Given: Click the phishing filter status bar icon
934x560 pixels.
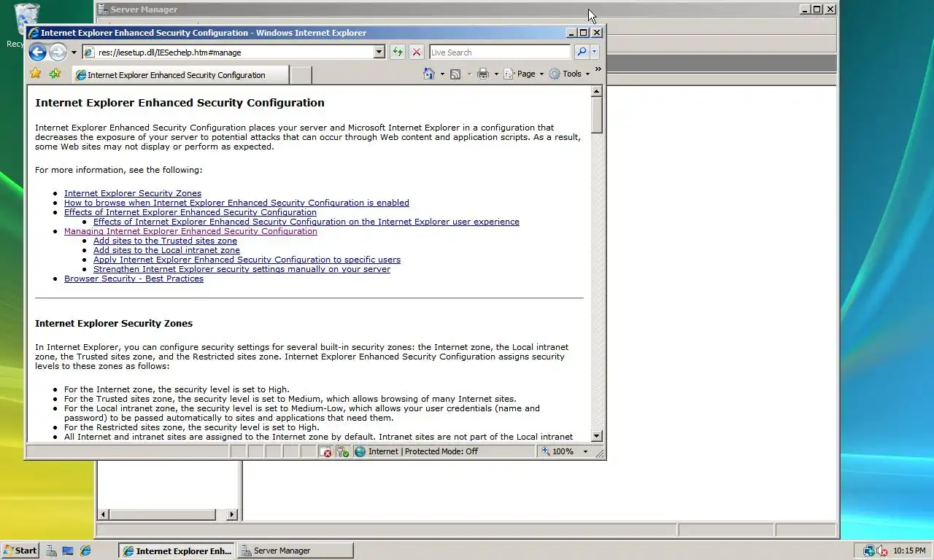Looking at the screenshot, I should (x=343, y=451).
